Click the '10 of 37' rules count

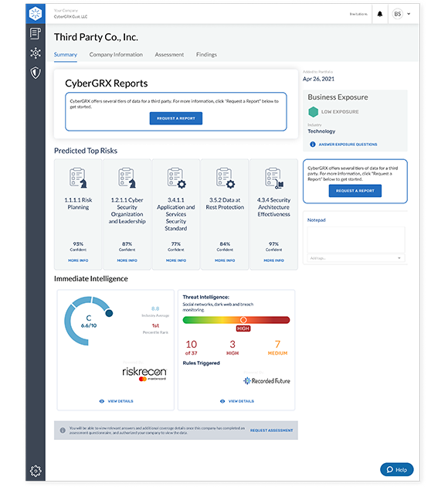[x=191, y=347]
